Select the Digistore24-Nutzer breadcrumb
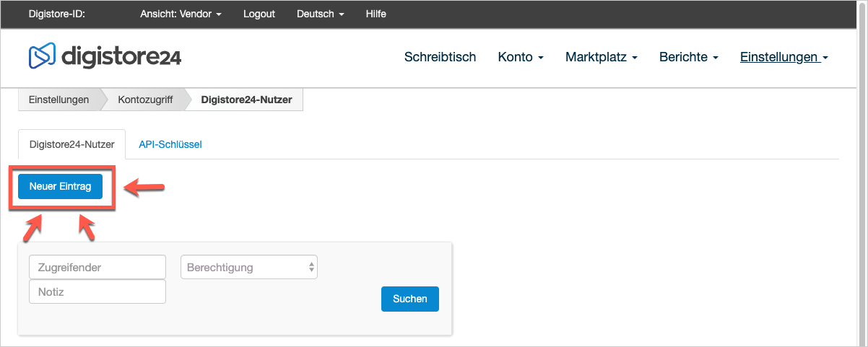The width and height of the screenshot is (868, 347). click(x=246, y=100)
